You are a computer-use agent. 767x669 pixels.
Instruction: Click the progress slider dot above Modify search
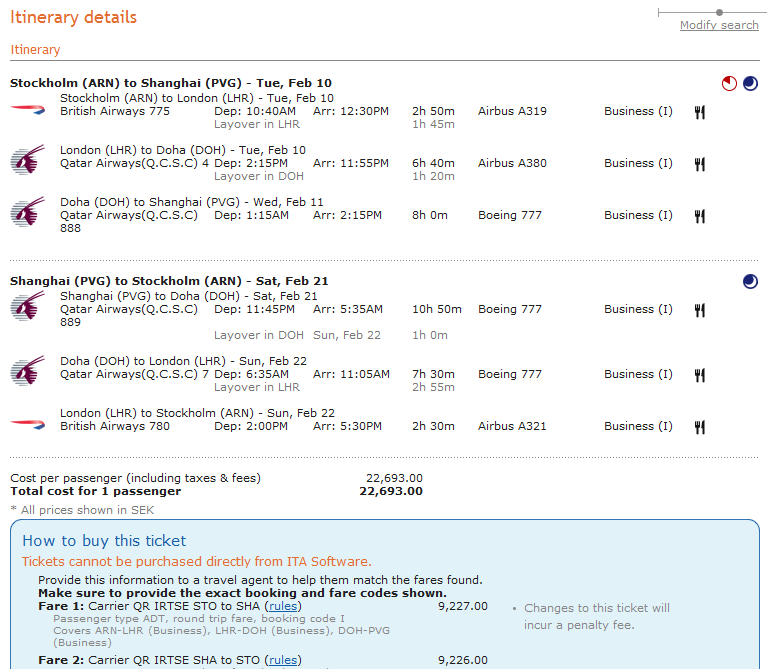point(719,12)
